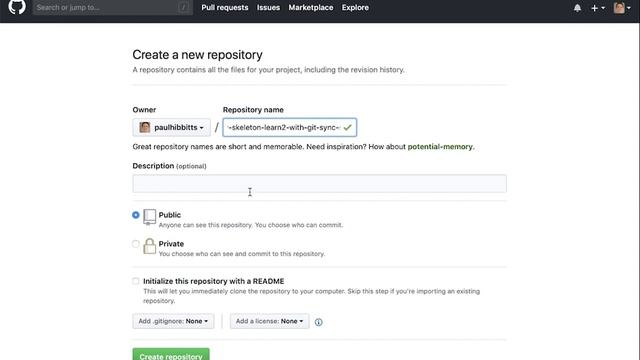Click into the Repository name field

(289, 127)
